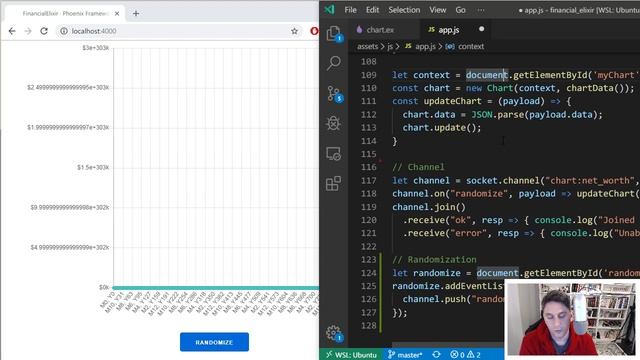Screen dimensions: 640x360
Task: Click the '$3e+303k' axis label
Action: click(x=96, y=48)
